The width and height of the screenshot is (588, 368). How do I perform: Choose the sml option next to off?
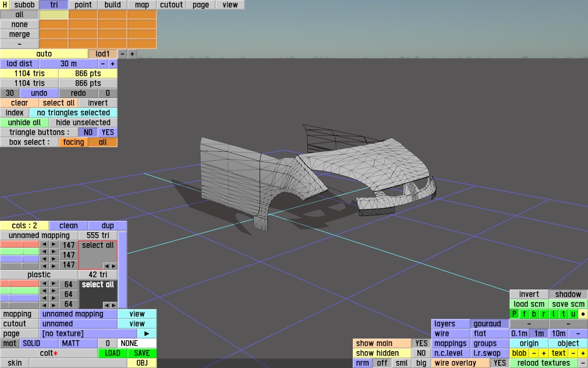pos(402,363)
